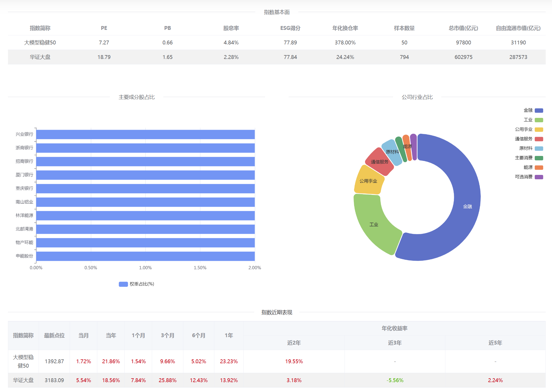
Task: Toggle 公用事业 legend item in pie chart
Action: (539, 129)
